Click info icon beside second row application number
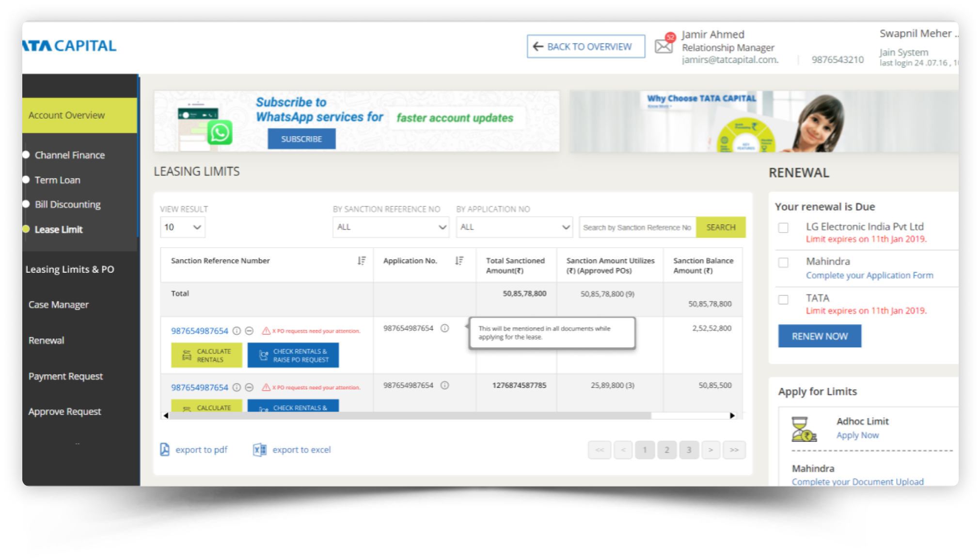 coord(444,385)
